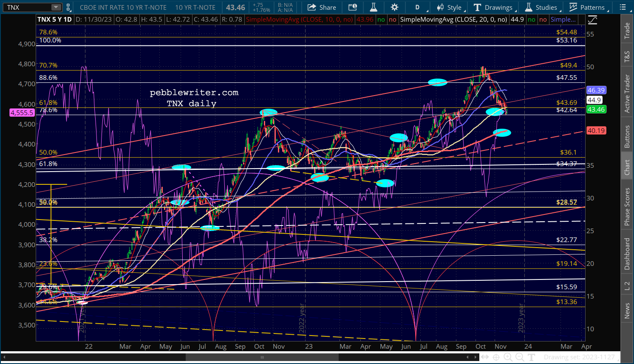The image size is (634, 364).
Task: Expand the TNX symbol dropdown arrow
Action: click(56, 7)
